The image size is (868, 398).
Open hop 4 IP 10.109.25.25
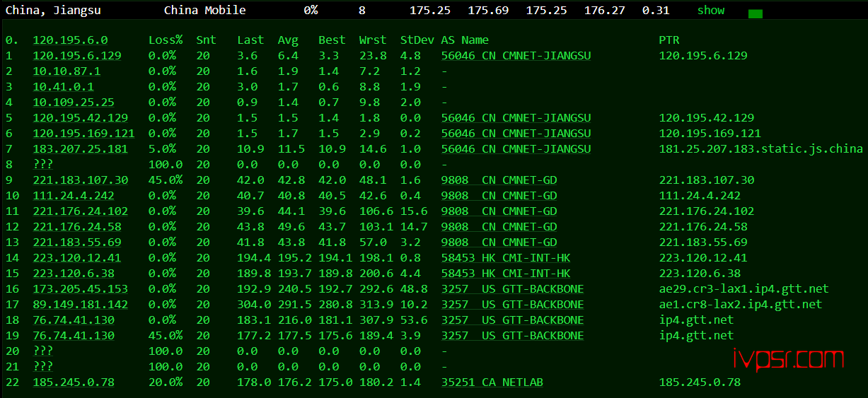[x=74, y=103]
